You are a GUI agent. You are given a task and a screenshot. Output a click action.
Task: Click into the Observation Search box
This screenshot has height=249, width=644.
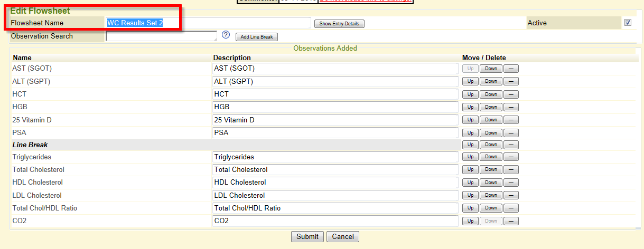pyautogui.click(x=161, y=36)
